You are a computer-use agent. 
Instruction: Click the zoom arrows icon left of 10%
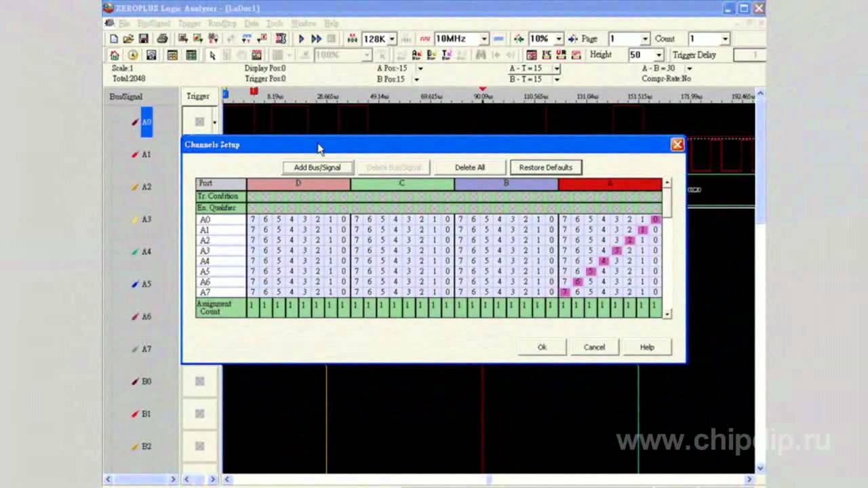pos(519,39)
